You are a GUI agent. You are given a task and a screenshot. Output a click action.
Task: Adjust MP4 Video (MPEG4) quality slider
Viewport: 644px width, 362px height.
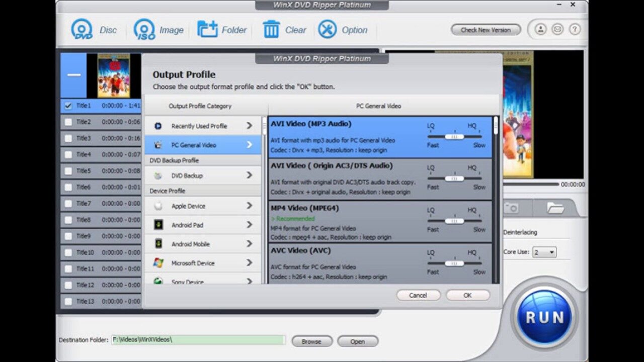[x=455, y=221]
